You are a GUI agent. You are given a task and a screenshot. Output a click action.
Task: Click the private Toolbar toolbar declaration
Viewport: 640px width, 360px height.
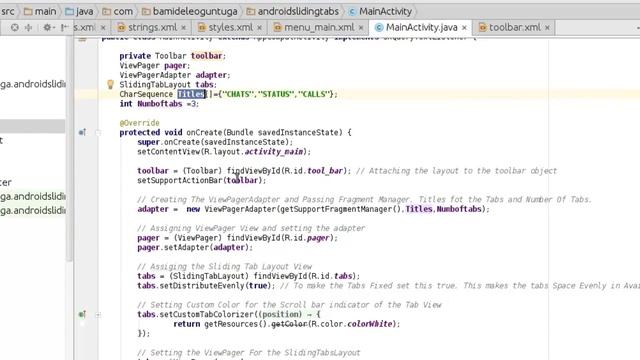173,56
